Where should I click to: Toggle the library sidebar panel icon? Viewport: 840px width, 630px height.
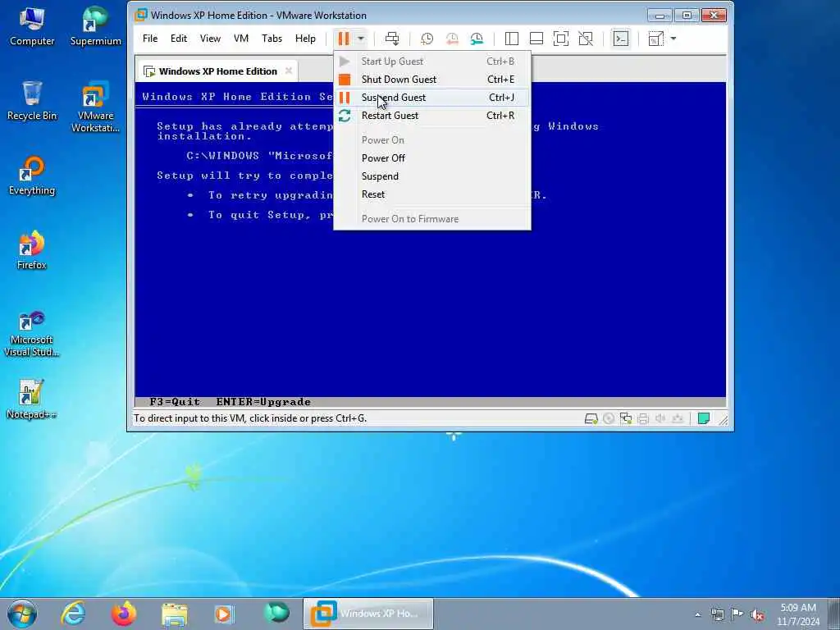pyautogui.click(x=512, y=39)
